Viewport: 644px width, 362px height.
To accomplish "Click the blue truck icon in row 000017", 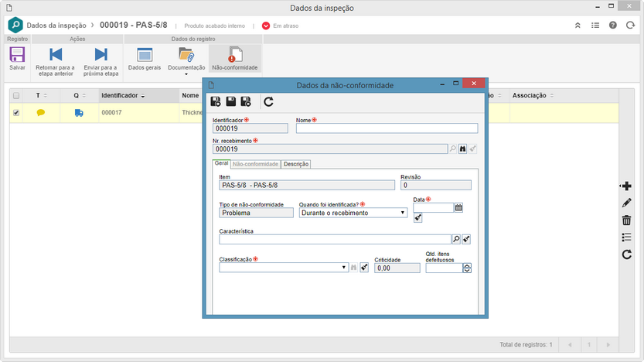I will (x=79, y=113).
